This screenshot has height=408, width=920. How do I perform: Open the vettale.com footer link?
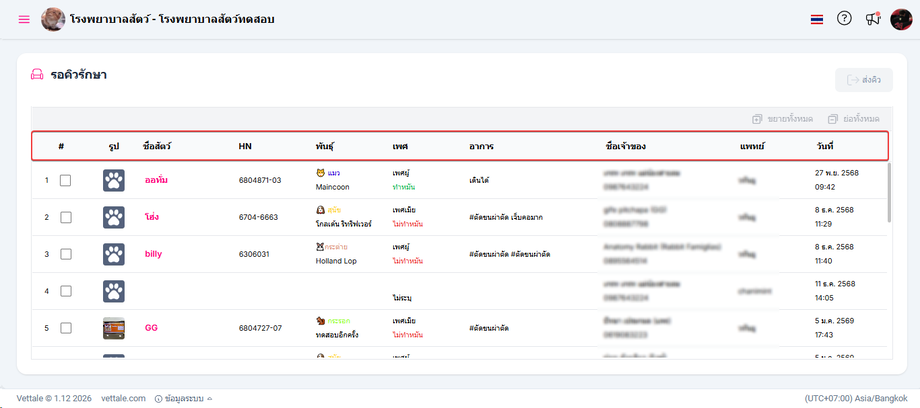point(123,398)
